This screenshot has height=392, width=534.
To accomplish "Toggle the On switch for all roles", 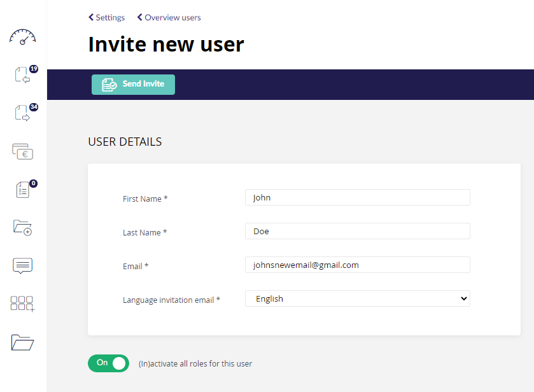I will (x=108, y=363).
